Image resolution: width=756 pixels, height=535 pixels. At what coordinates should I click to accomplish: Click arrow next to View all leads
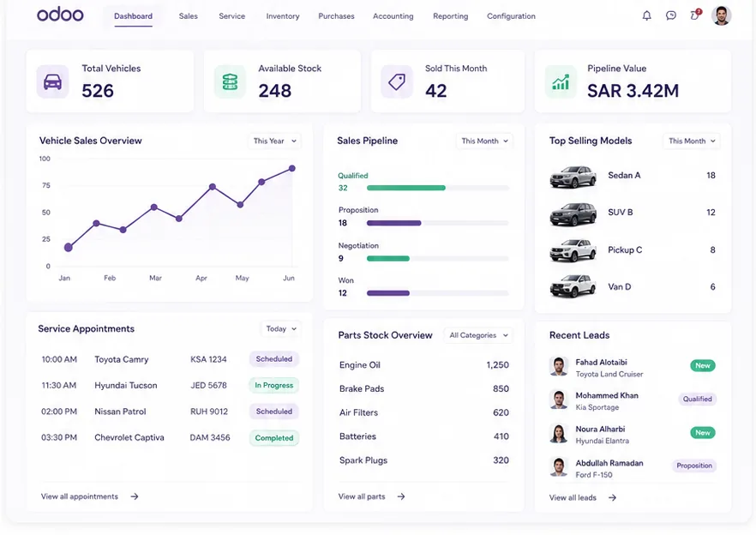coord(612,497)
